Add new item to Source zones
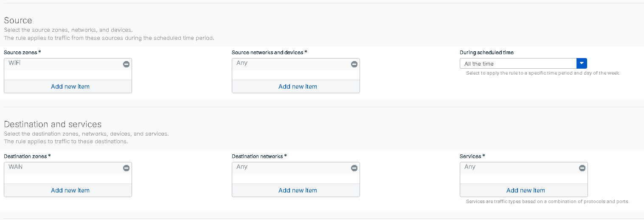 point(70,86)
